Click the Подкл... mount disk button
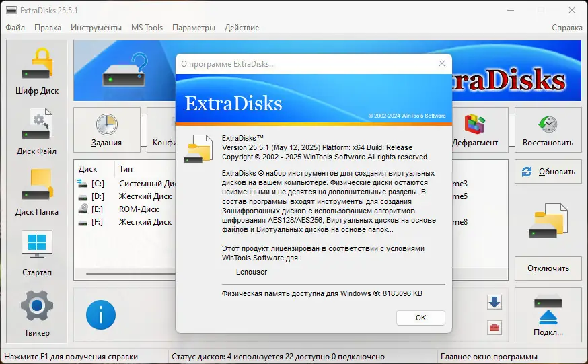Image resolution: width=588 pixels, height=364 pixels. 548,315
